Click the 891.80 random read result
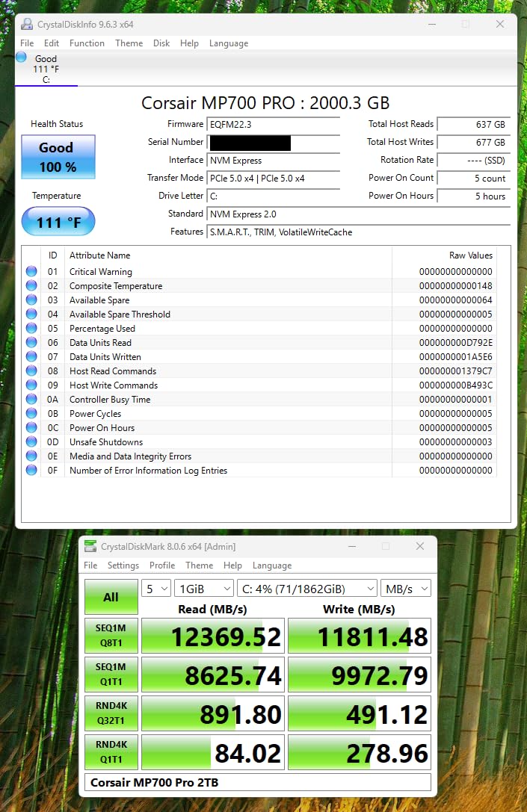 click(x=213, y=713)
